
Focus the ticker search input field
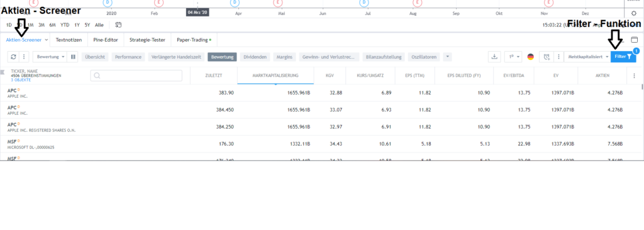[136, 76]
